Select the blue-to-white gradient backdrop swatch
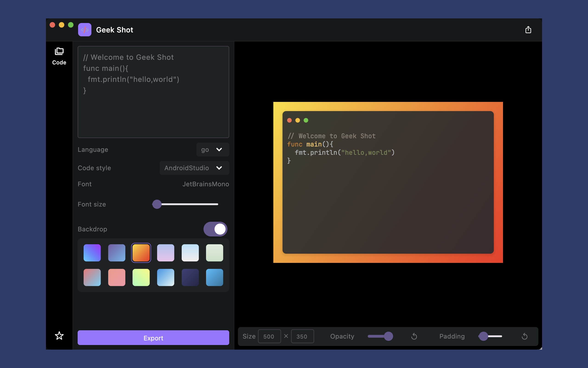588x368 pixels. tap(166, 277)
